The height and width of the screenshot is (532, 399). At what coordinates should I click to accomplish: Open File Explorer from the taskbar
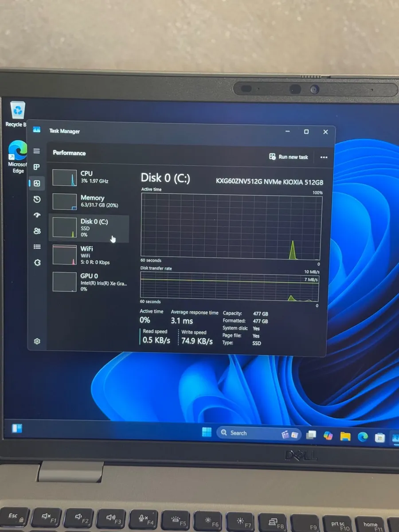[345, 437]
